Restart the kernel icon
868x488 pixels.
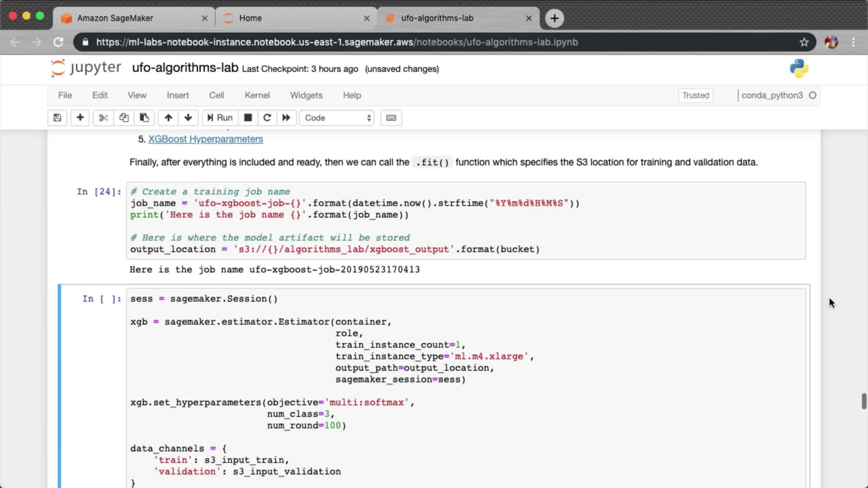click(x=267, y=118)
